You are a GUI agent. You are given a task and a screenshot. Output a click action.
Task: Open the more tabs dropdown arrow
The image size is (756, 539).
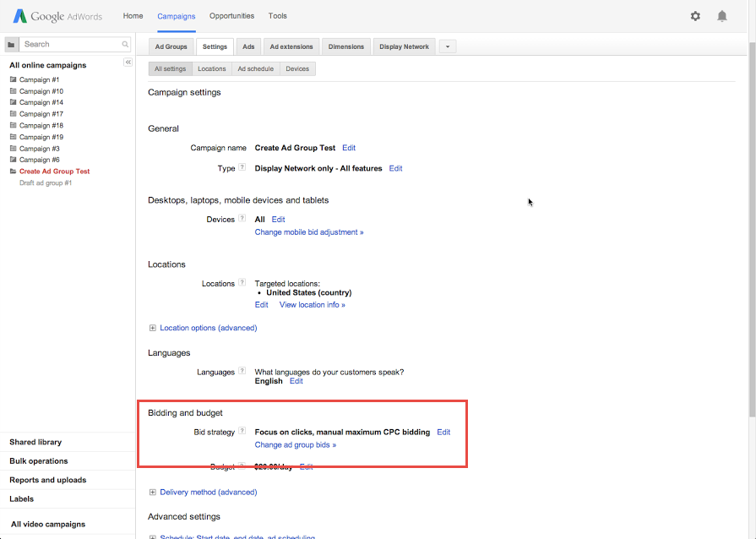coord(447,46)
